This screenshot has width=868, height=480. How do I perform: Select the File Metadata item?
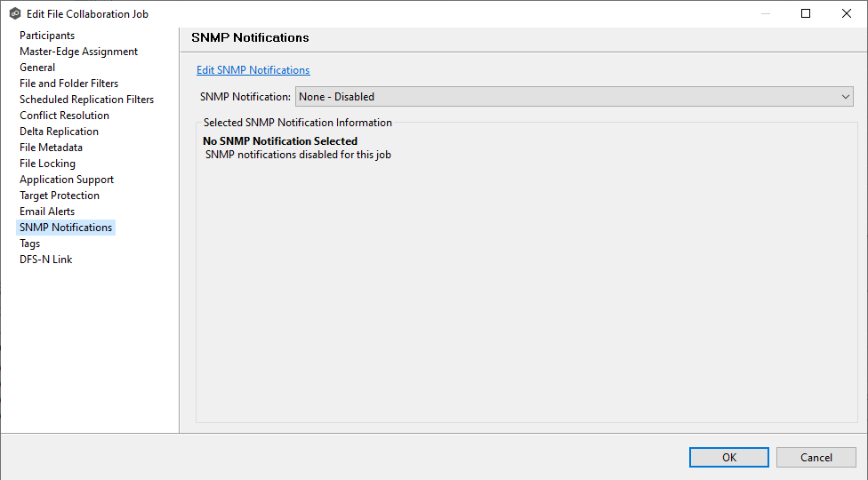click(51, 148)
